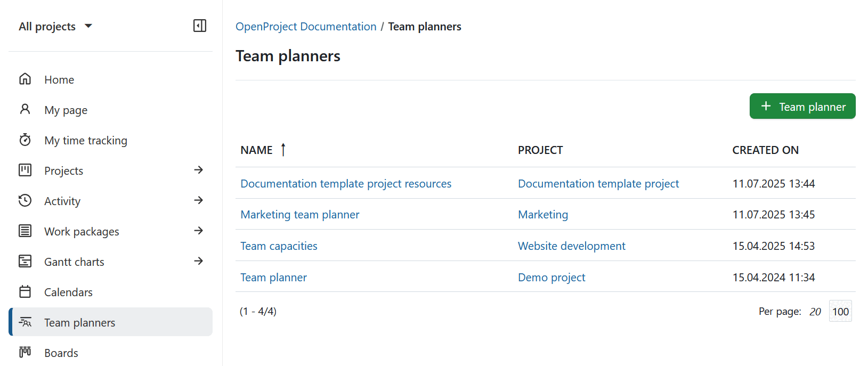This screenshot has height=366, width=868.
Task: Click the Gantt charts icon in sidebar
Action: (x=25, y=262)
